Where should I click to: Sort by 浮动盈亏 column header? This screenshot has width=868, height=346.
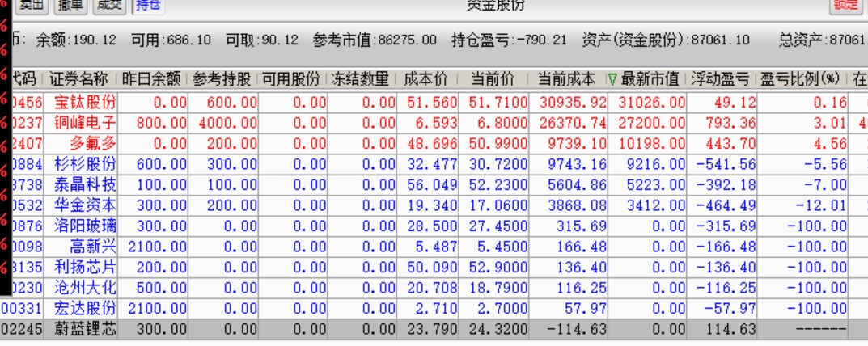(x=720, y=79)
